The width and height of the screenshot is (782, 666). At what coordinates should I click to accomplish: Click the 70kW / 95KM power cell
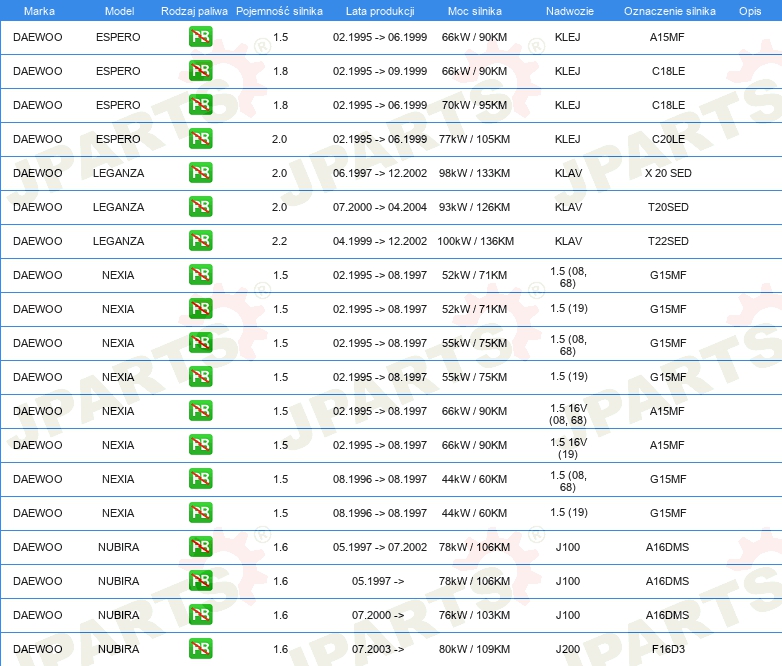pos(474,105)
